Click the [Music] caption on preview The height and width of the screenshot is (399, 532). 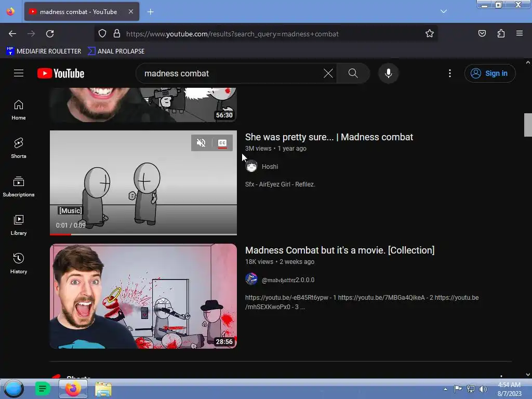[x=70, y=211]
